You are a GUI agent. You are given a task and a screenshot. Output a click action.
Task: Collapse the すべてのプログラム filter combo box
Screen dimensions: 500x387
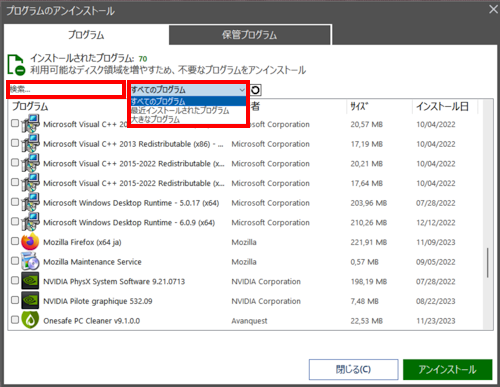tap(188, 90)
